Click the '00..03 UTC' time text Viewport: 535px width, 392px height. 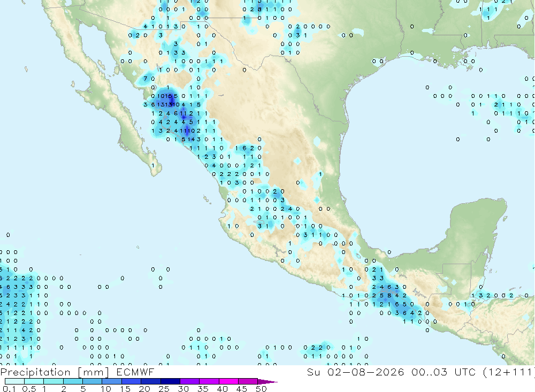point(444,372)
